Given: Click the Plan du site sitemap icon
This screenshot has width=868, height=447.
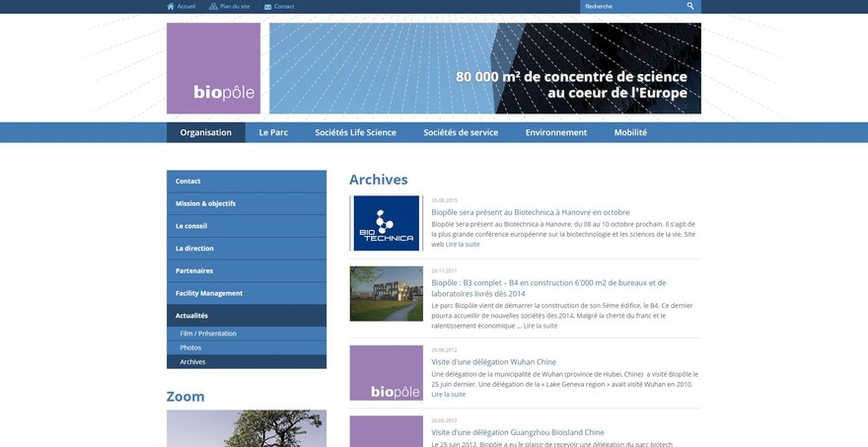Looking at the screenshot, I should (x=213, y=7).
